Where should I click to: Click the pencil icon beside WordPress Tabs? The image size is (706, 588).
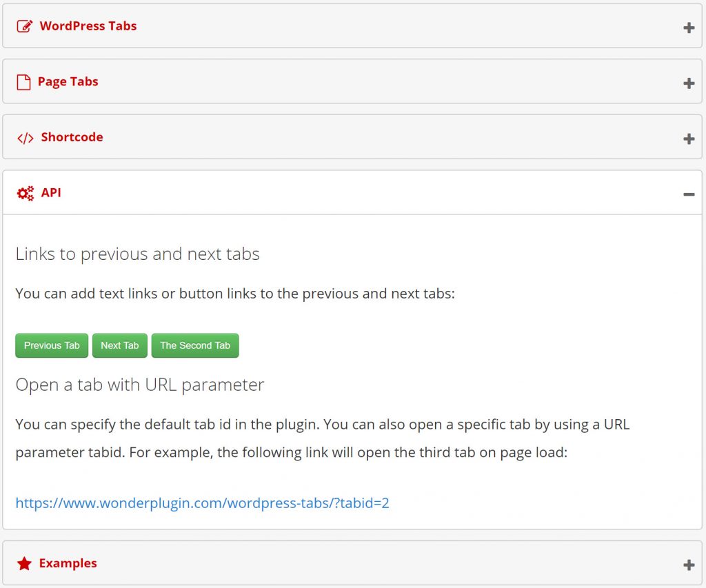25,26
